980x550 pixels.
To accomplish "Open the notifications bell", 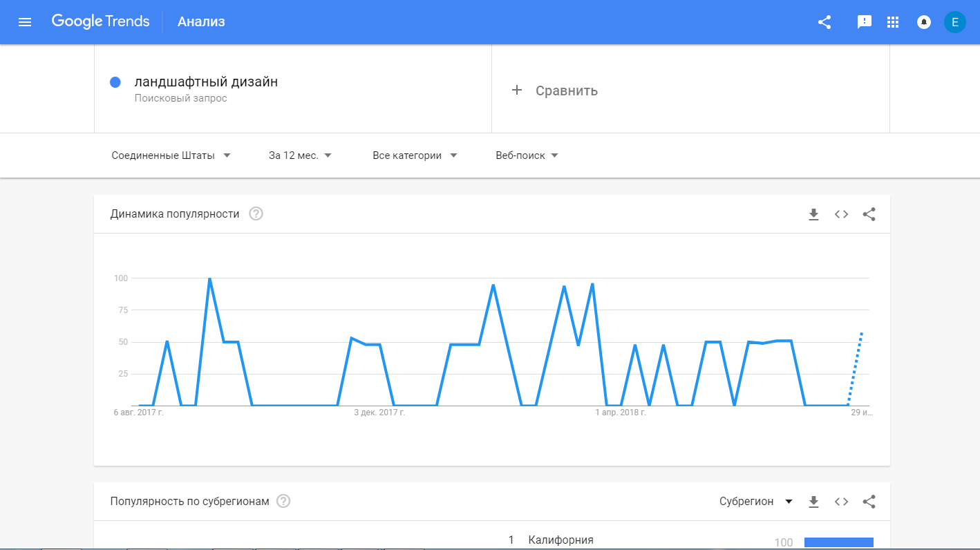I will (923, 22).
